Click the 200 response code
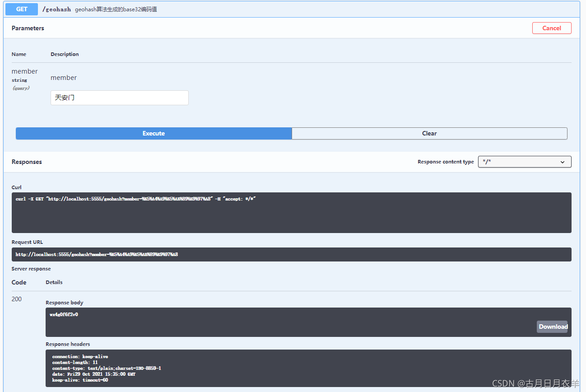 17,299
